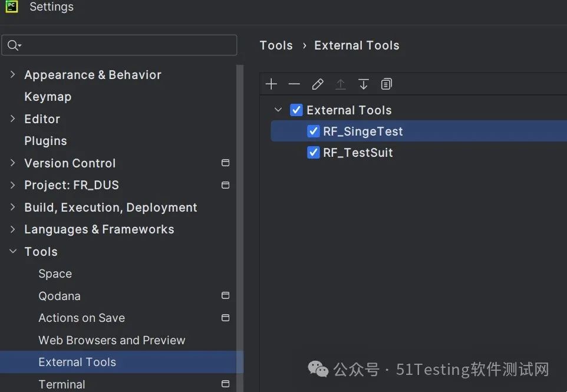
Task: Click project-level icon beside Version Control
Action: (x=225, y=163)
